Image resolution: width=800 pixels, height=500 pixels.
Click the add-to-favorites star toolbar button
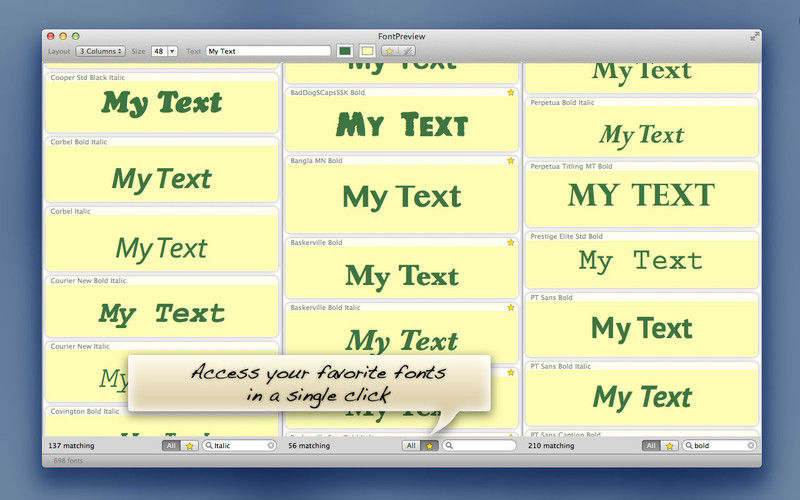(x=389, y=51)
